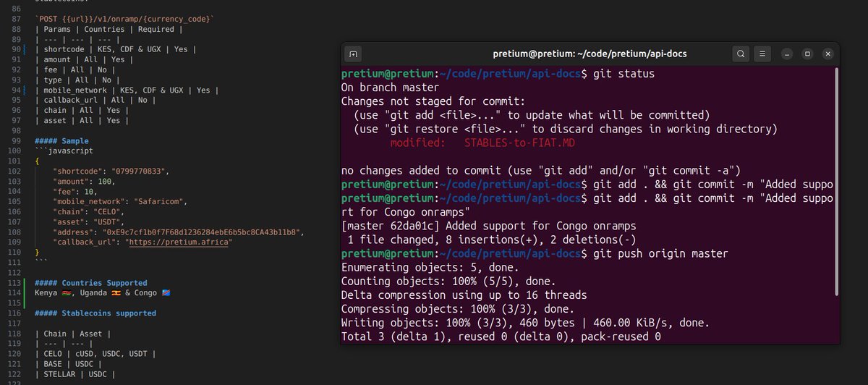Click the '##### Sample' heading
The width and height of the screenshot is (868, 385).
coord(61,140)
